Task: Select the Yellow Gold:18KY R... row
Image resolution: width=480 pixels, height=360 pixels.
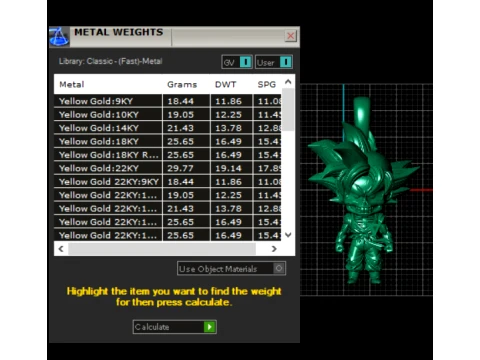Action: click(x=167, y=155)
